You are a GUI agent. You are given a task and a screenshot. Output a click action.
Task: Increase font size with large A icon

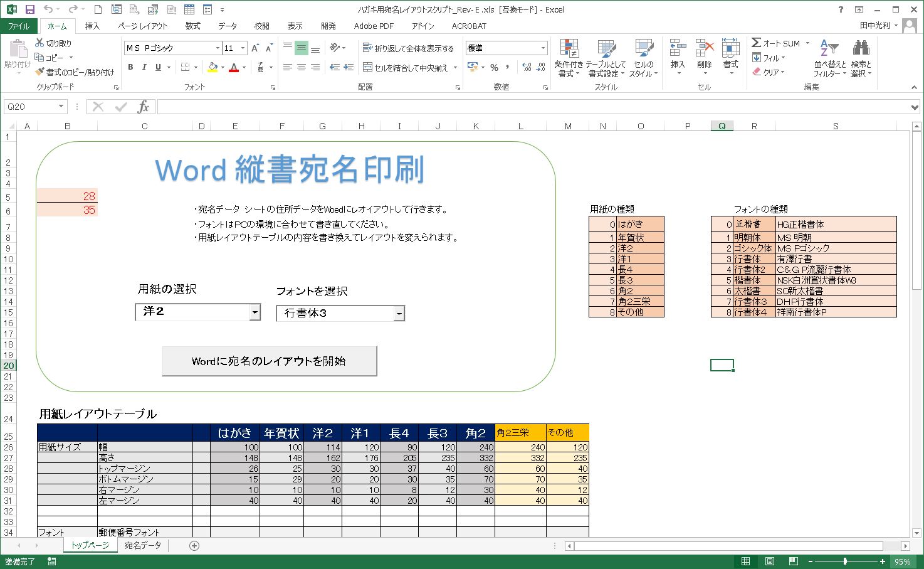pyautogui.click(x=255, y=48)
